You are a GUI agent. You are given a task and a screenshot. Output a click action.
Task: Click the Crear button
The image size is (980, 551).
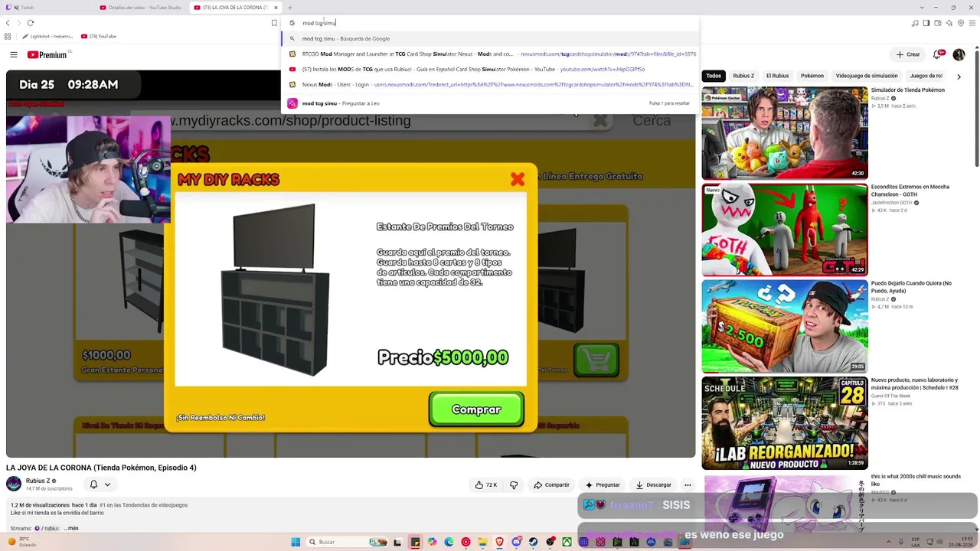pos(908,55)
